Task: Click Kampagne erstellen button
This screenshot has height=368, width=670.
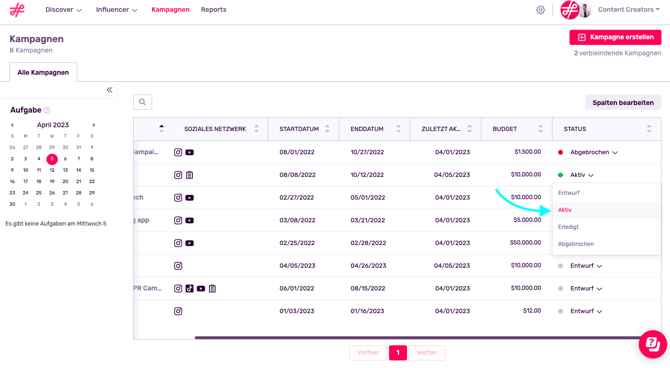Action: pyautogui.click(x=615, y=37)
